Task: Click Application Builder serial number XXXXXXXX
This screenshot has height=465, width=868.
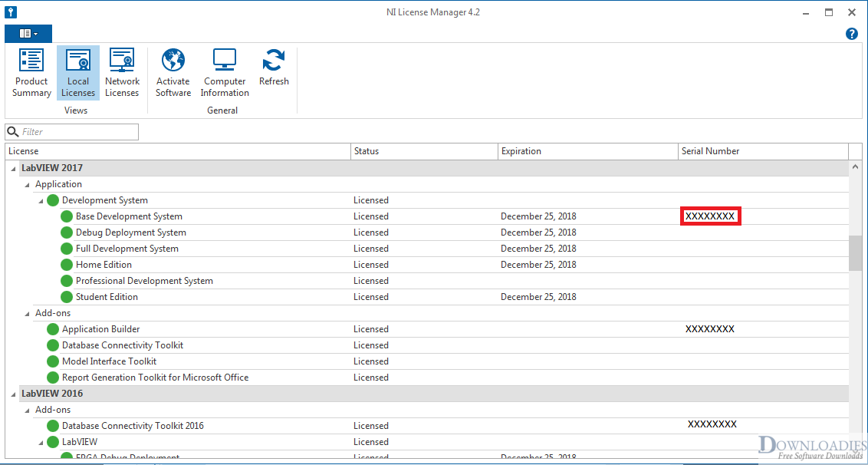Action: tap(710, 329)
